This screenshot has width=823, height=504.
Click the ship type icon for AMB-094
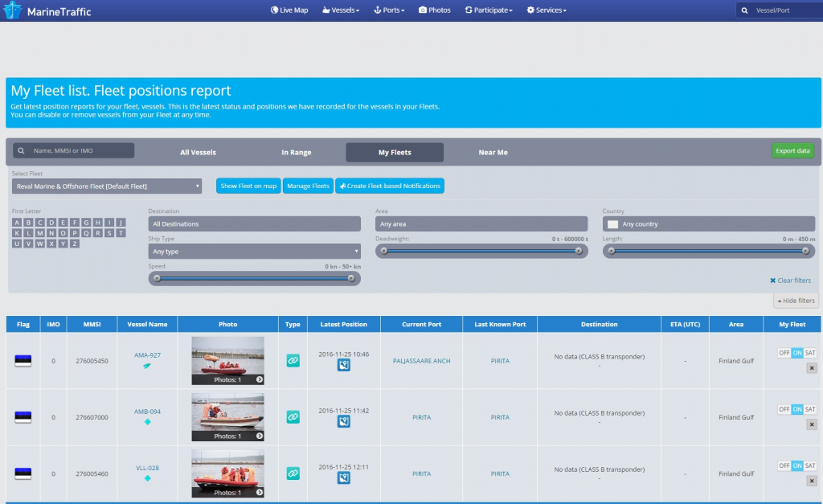pos(293,417)
